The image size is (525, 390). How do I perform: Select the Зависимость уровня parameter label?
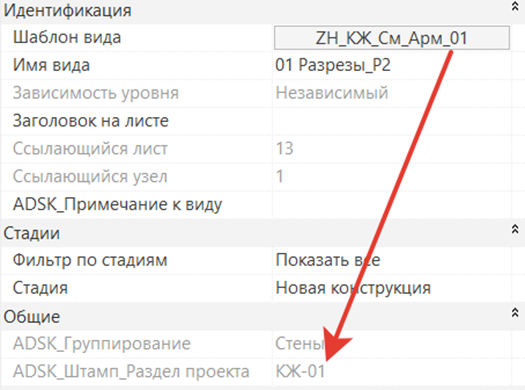tap(96, 93)
